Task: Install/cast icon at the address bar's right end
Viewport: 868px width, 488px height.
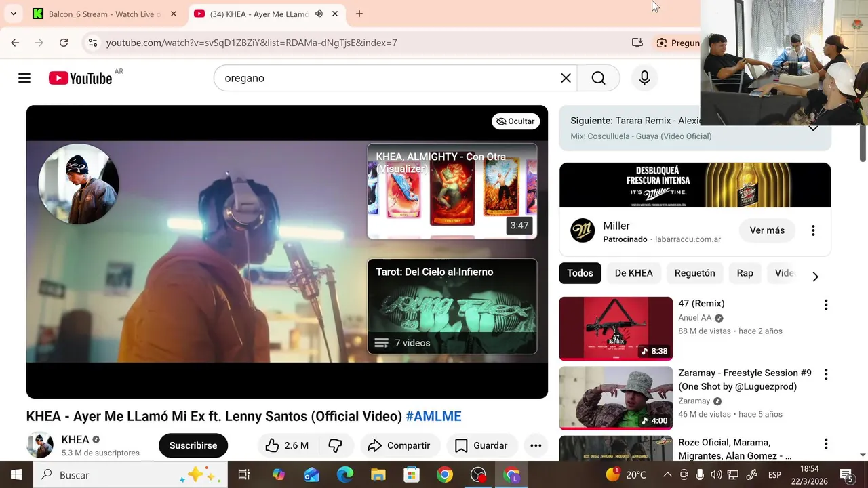Action: click(637, 43)
